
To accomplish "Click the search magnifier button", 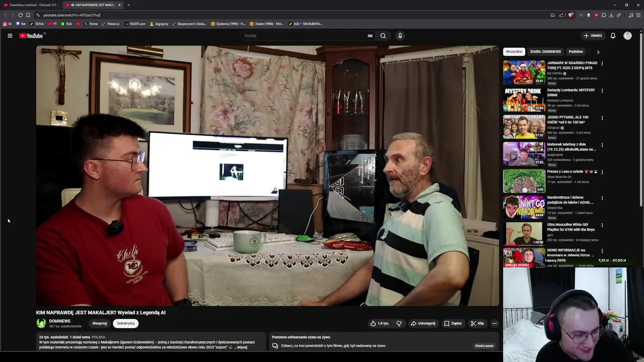I will click(x=383, y=36).
